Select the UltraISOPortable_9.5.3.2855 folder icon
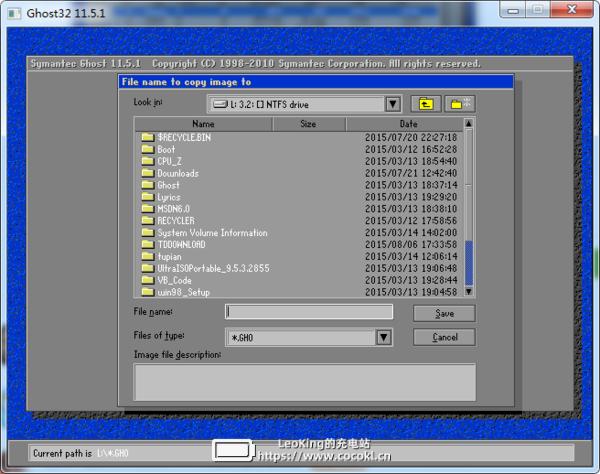The width and height of the screenshot is (600, 474). 148,268
